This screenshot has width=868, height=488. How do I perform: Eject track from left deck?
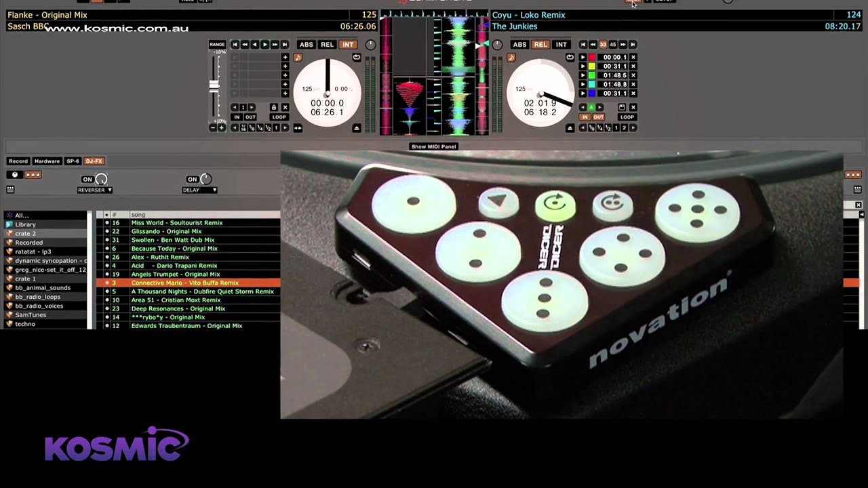click(x=357, y=128)
